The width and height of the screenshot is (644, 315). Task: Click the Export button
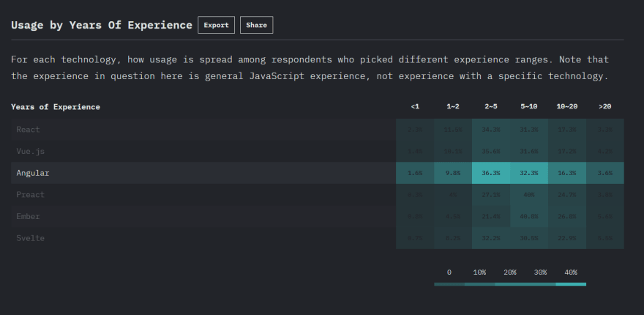[x=216, y=25]
